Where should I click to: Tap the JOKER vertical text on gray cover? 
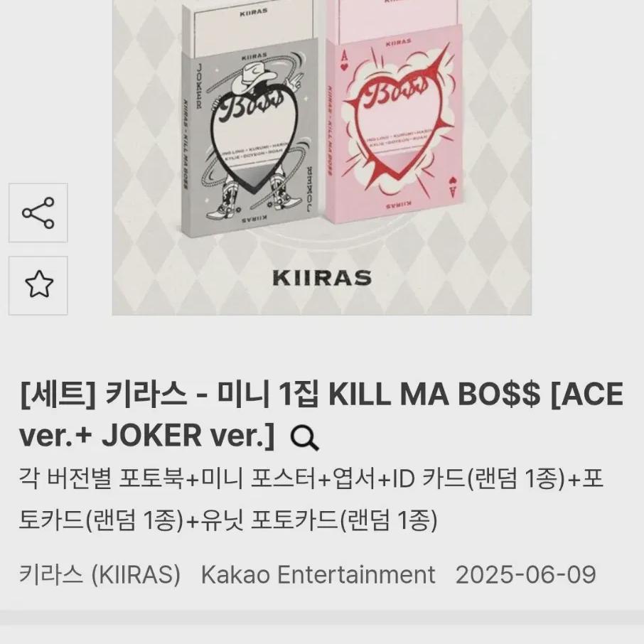coord(199,86)
